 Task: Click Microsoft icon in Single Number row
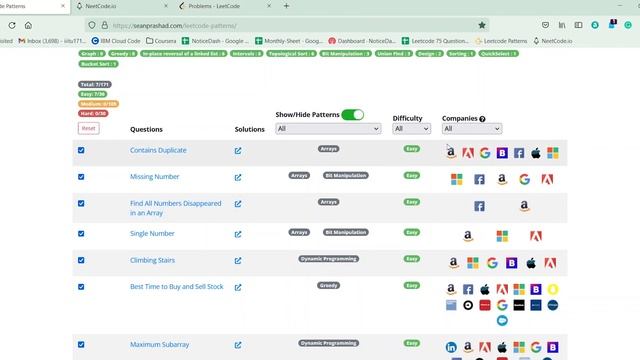pos(502,236)
